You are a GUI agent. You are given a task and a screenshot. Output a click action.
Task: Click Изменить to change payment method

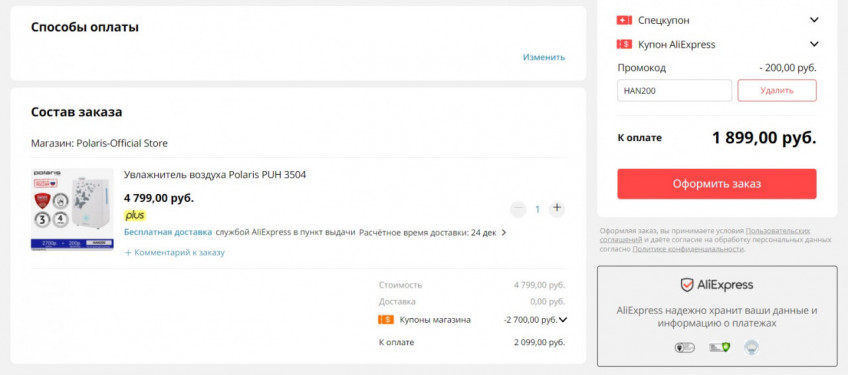tap(544, 57)
